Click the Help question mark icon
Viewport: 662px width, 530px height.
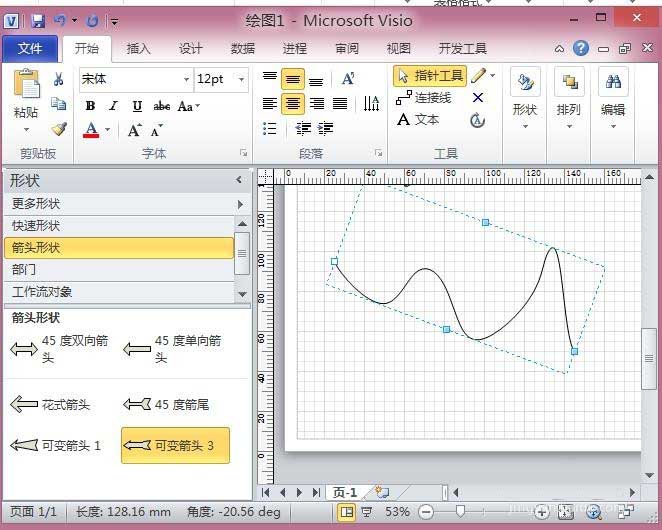coord(581,48)
